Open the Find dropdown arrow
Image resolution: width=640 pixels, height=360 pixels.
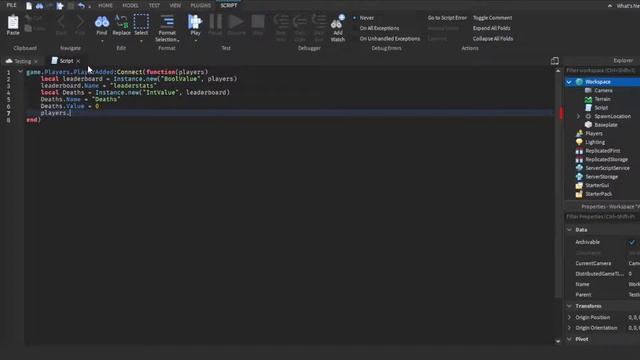point(102,40)
